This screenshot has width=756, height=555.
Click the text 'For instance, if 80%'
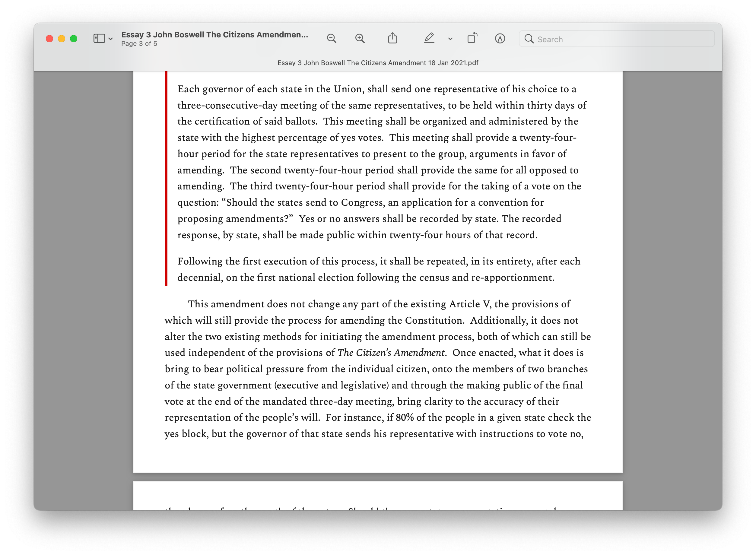370,417
